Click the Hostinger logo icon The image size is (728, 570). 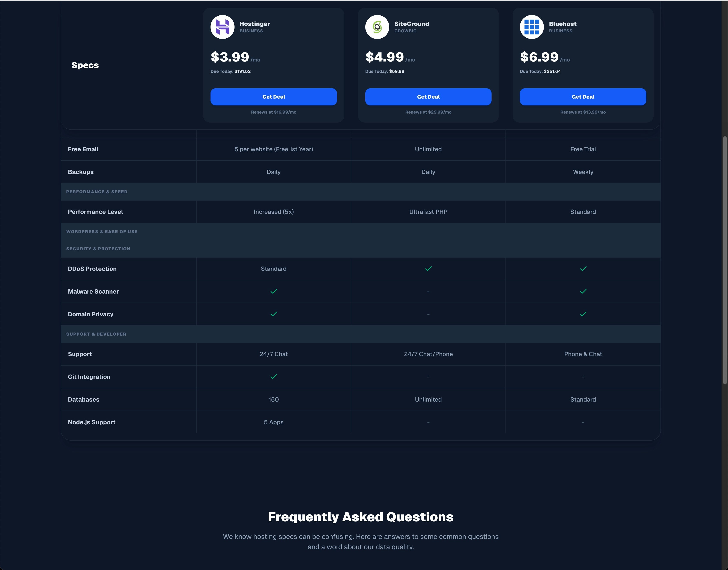[x=222, y=27]
